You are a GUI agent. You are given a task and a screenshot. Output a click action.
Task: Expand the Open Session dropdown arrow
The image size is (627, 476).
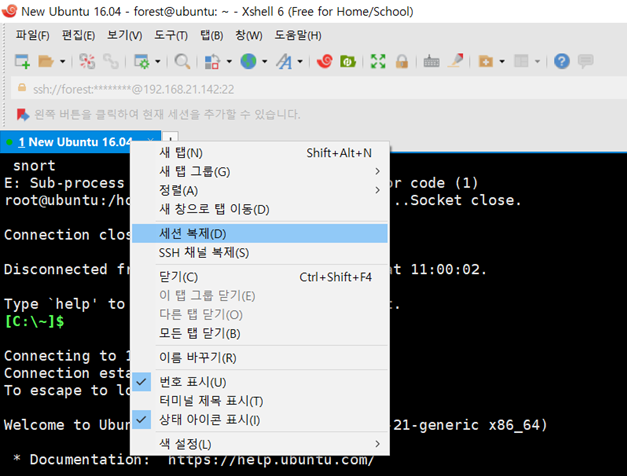pos(62,62)
